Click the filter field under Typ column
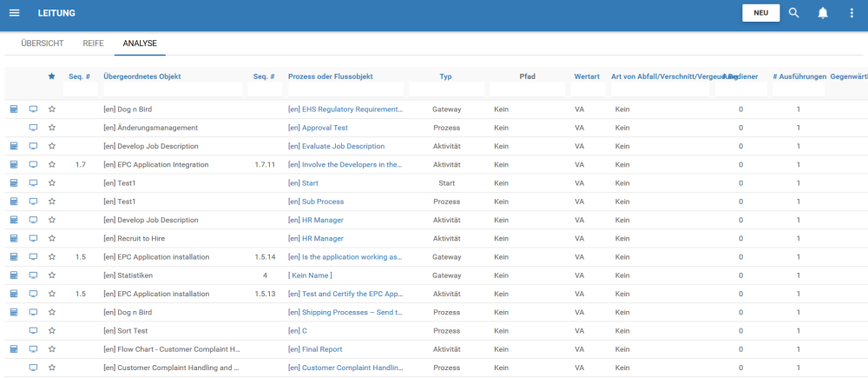868x378 pixels. pyautogui.click(x=445, y=90)
